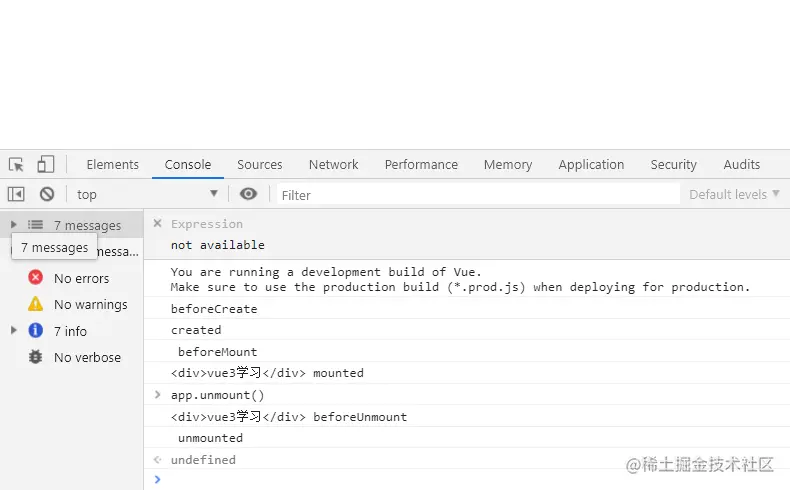Switch to the Elements tab
Image resolution: width=790 pixels, height=490 pixels.
[x=112, y=165]
